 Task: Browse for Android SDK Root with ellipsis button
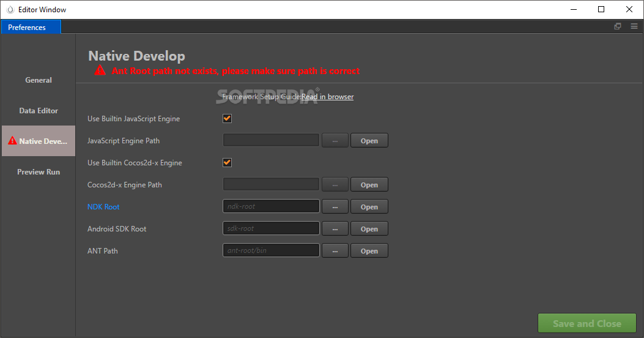[335, 228]
